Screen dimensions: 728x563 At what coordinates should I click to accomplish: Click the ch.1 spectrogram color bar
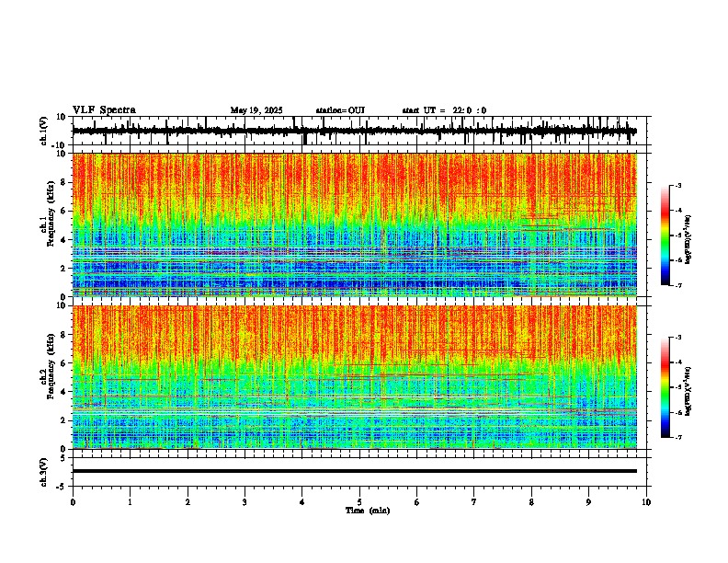point(665,236)
